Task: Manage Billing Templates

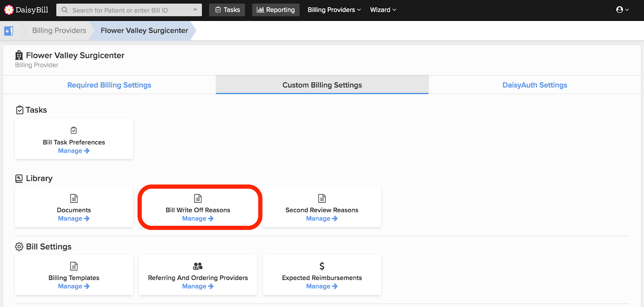Action: tap(74, 286)
